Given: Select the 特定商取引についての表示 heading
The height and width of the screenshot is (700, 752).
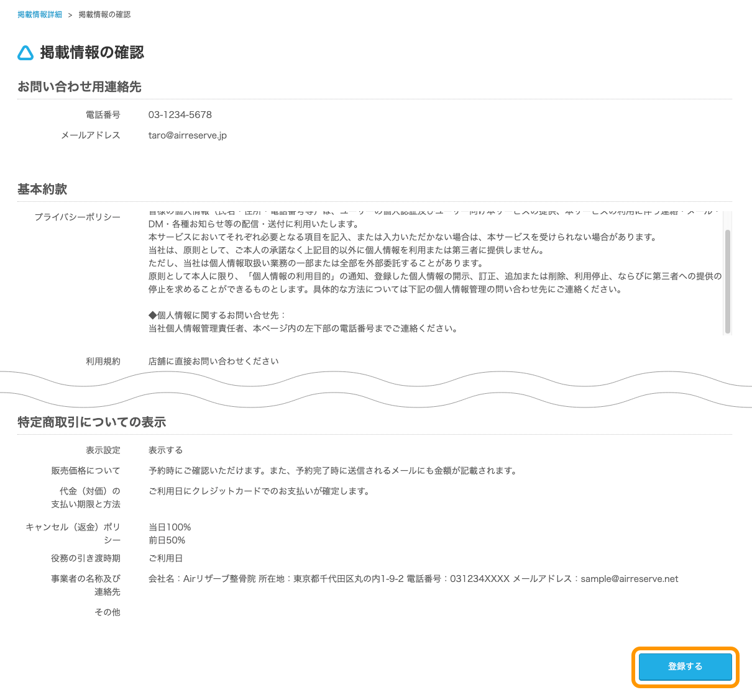Looking at the screenshot, I should pos(91,422).
